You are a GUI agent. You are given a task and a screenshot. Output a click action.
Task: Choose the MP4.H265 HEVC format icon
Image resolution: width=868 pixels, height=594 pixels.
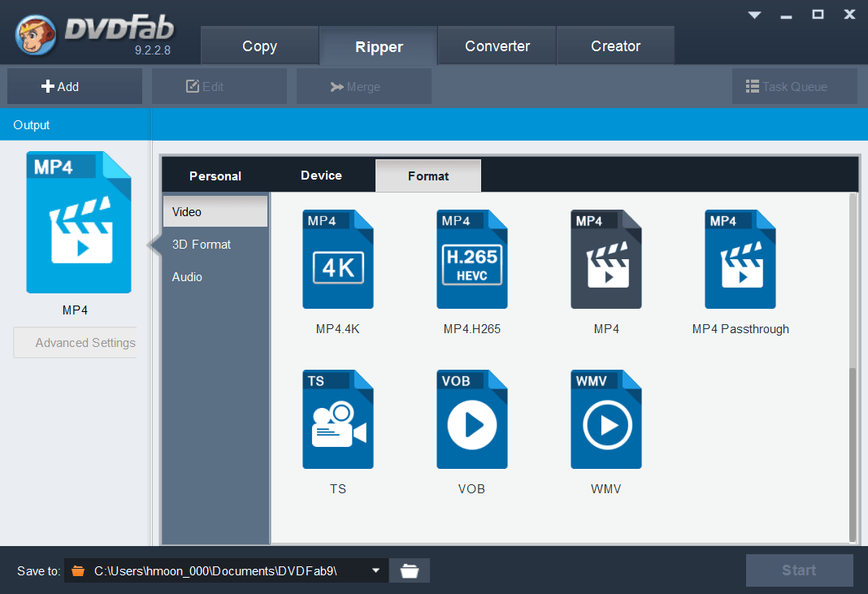coord(471,259)
